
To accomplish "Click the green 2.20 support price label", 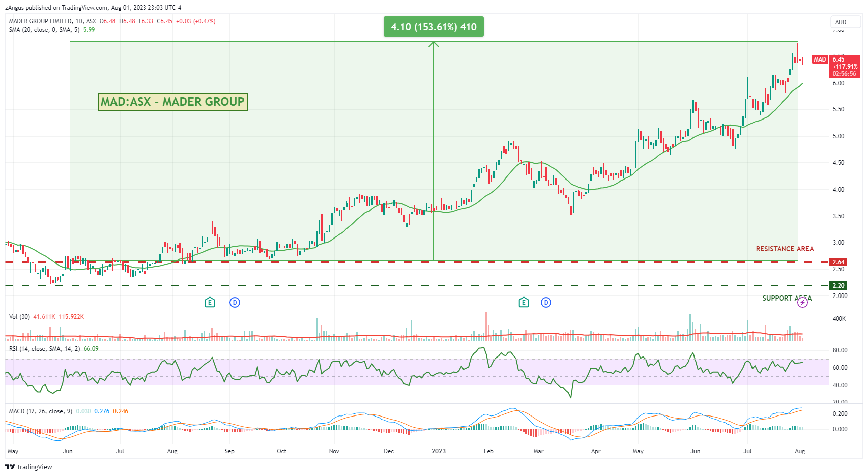I will [x=838, y=286].
